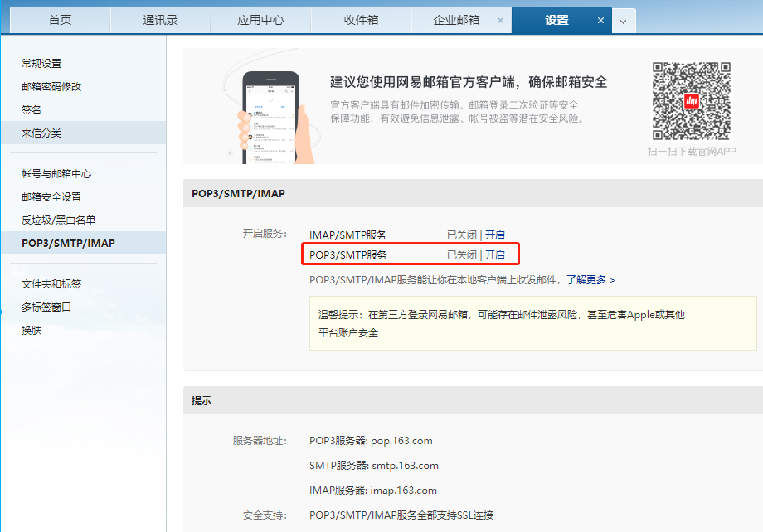The height and width of the screenshot is (532, 763).
Task: Select 常规设置 in the sidebar
Action: [41, 63]
